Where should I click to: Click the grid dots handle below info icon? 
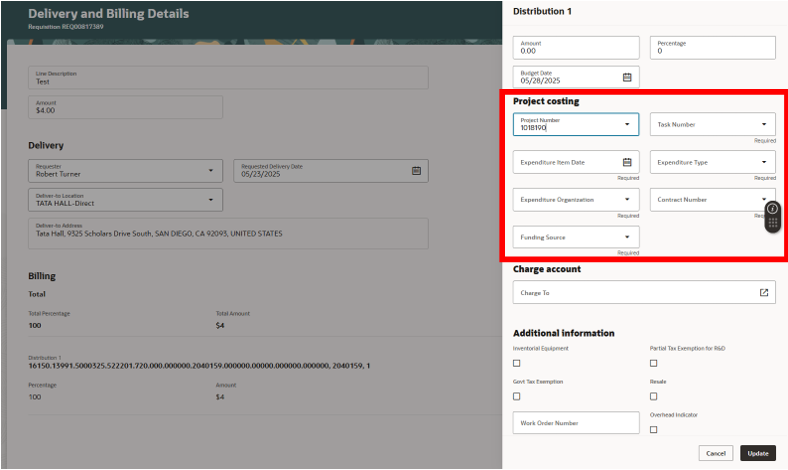coord(772,223)
